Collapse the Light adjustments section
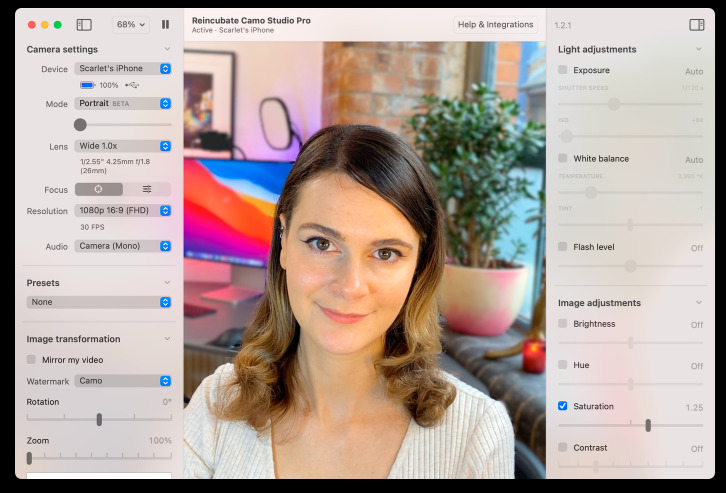The height and width of the screenshot is (493, 726). tap(698, 49)
